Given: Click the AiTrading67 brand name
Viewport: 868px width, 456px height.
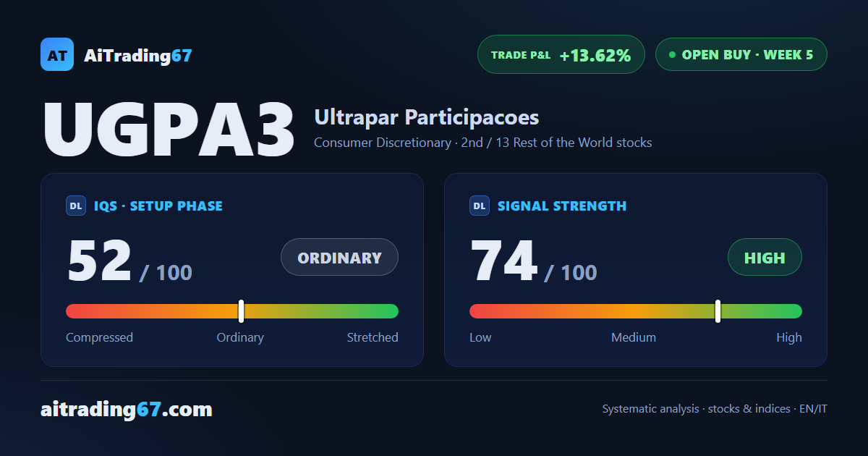Looking at the screenshot, I should coord(138,55).
